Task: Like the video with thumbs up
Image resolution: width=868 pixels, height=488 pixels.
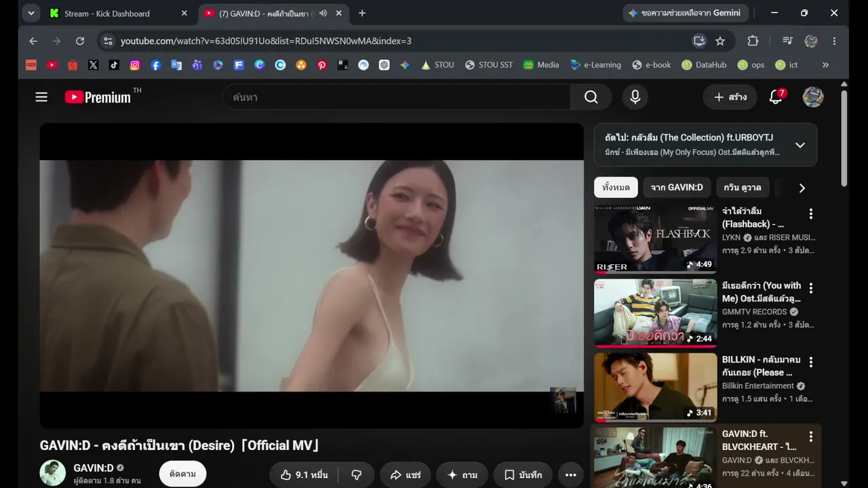Action: coord(304,475)
